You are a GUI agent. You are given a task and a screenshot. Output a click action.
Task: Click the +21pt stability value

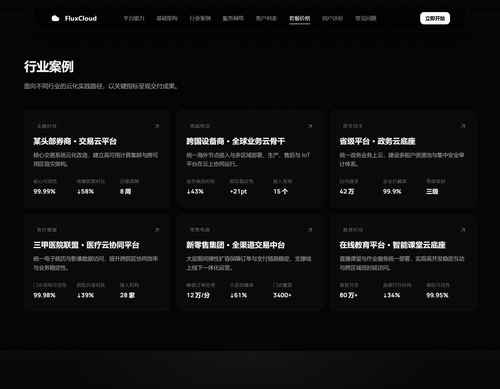(238, 191)
